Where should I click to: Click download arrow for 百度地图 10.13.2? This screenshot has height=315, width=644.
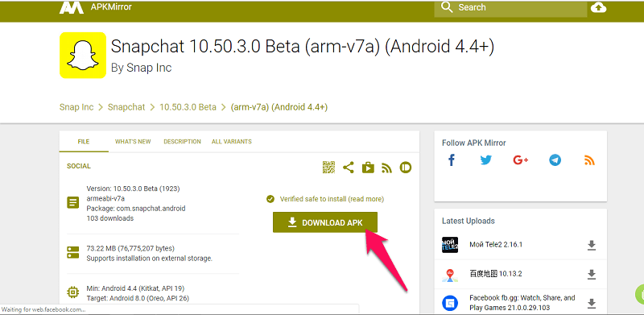pos(592,274)
